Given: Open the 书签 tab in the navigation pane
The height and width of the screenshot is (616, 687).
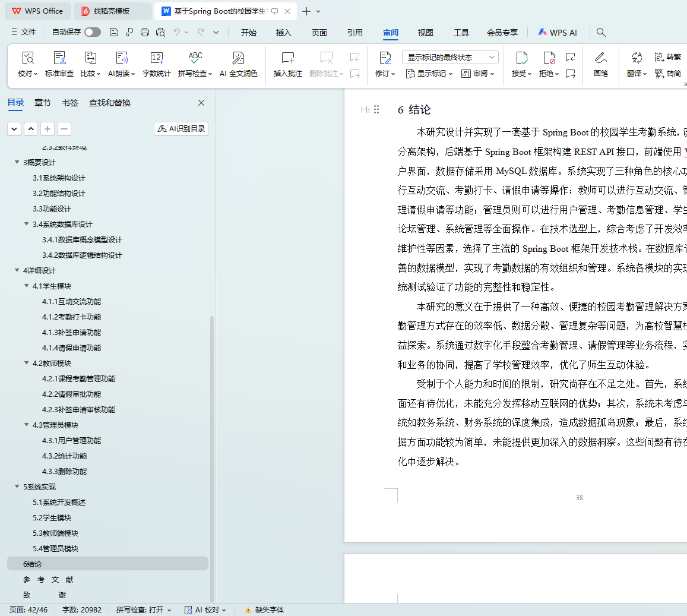Looking at the screenshot, I should point(70,103).
